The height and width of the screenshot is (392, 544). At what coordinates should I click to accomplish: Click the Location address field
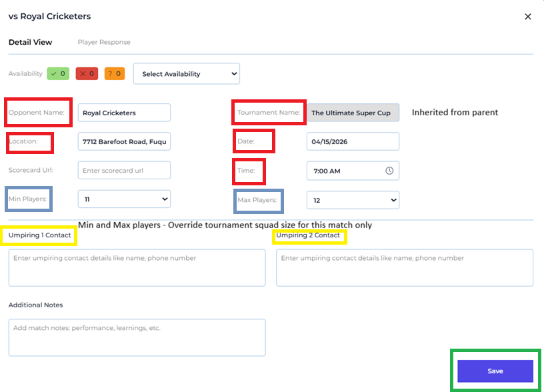coord(124,141)
